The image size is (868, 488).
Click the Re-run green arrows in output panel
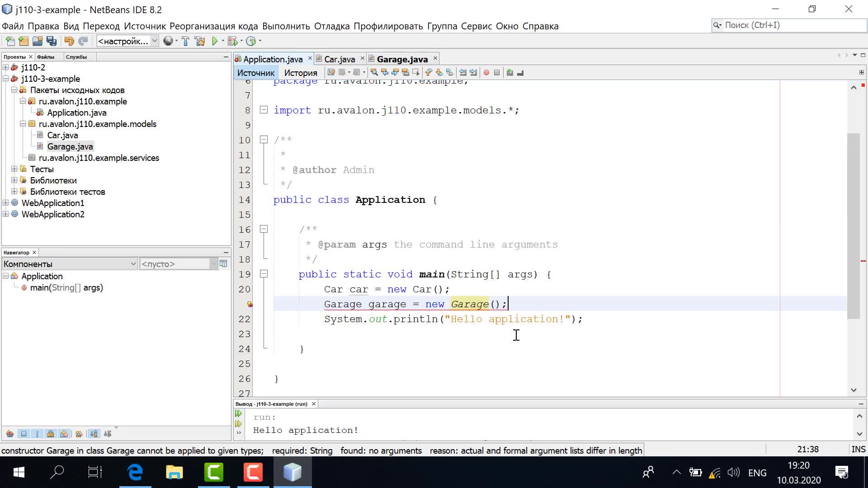(x=238, y=413)
